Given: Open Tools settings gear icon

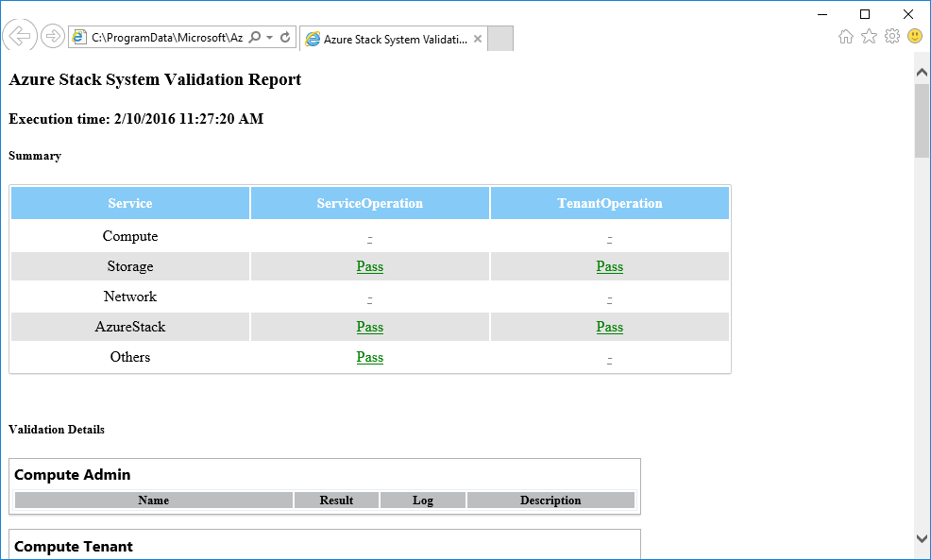Looking at the screenshot, I should (x=892, y=36).
